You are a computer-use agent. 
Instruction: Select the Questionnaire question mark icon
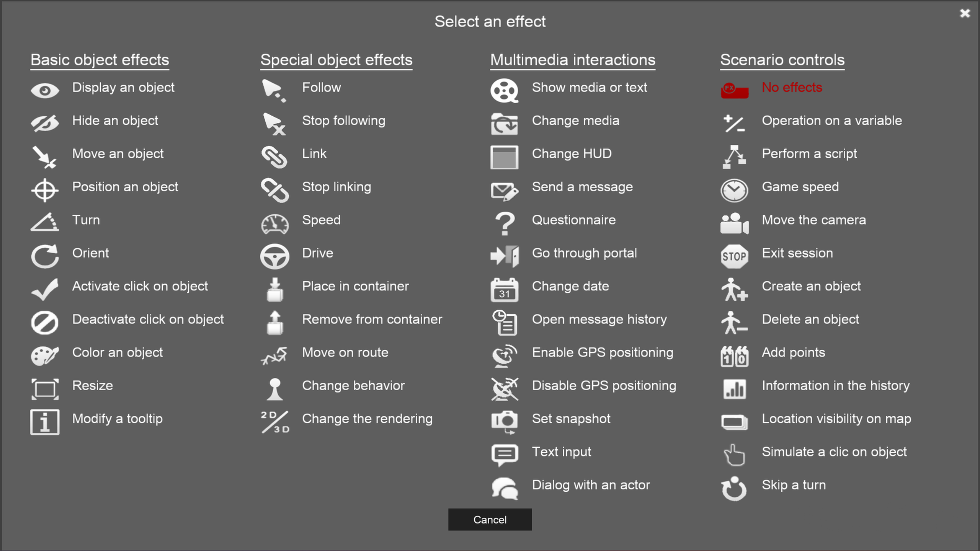tap(505, 223)
